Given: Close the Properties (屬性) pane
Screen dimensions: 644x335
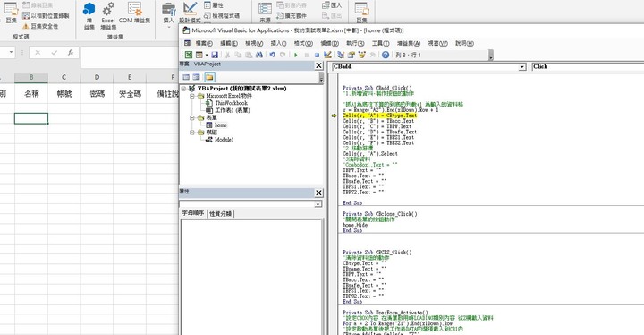Looking at the screenshot, I should coord(318,193).
